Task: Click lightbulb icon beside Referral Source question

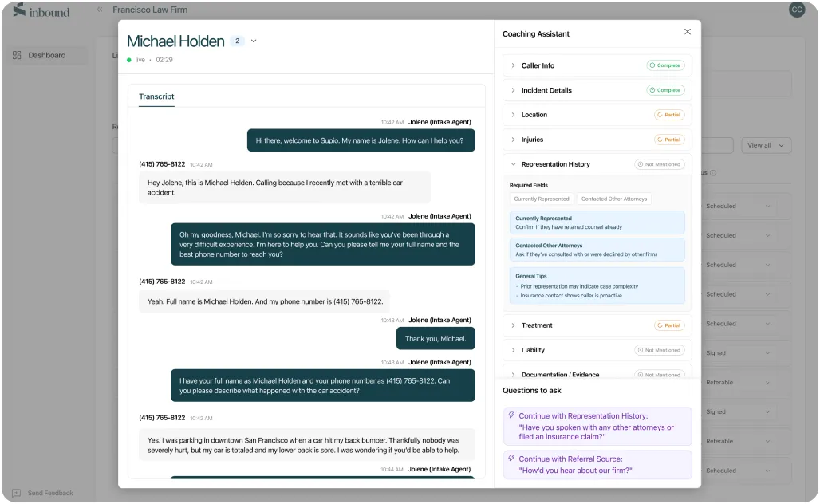Action: point(511,458)
